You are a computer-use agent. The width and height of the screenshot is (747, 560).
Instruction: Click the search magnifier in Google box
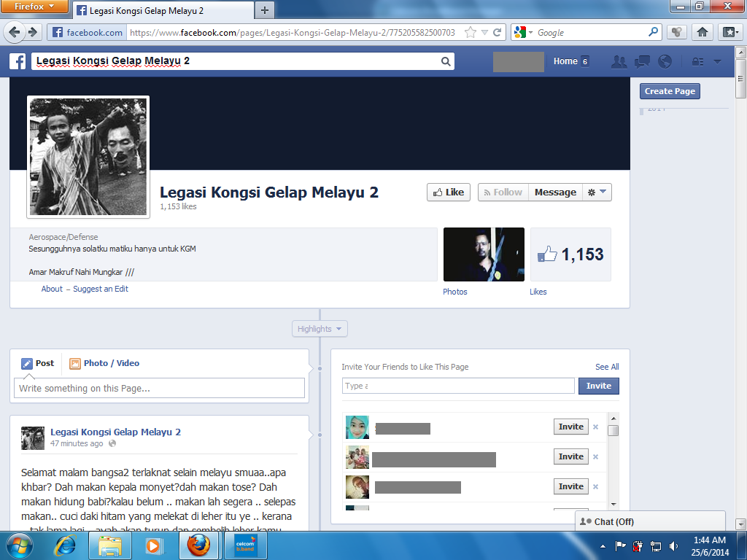click(653, 32)
